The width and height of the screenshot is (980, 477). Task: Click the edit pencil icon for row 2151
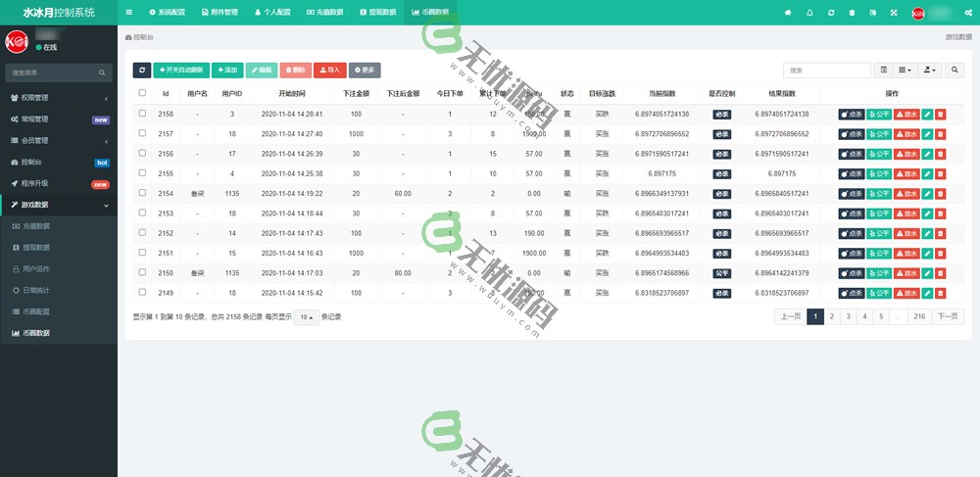(927, 254)
